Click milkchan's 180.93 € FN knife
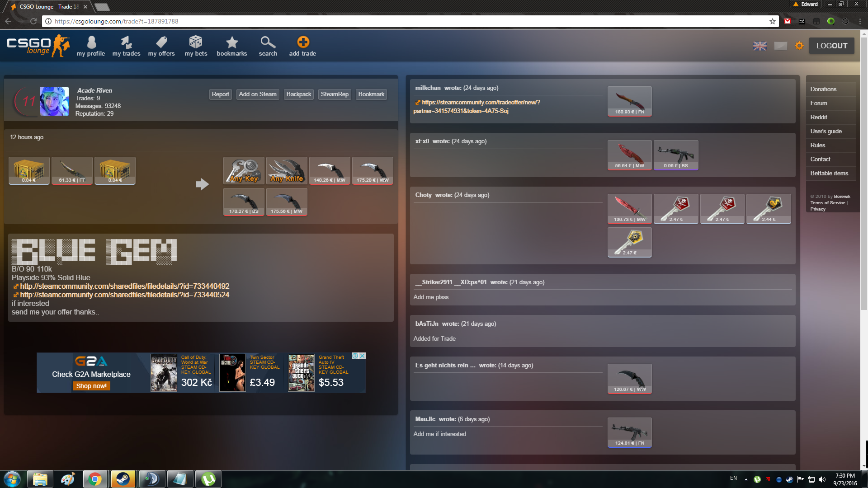The height and width of the screenshot is (488, 868). (x=629, y=101)
